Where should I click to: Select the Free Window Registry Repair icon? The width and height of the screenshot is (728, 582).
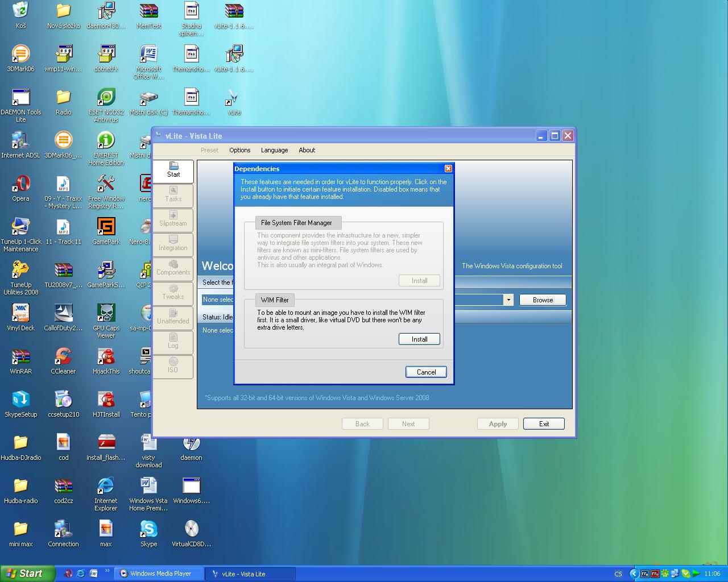106,192
